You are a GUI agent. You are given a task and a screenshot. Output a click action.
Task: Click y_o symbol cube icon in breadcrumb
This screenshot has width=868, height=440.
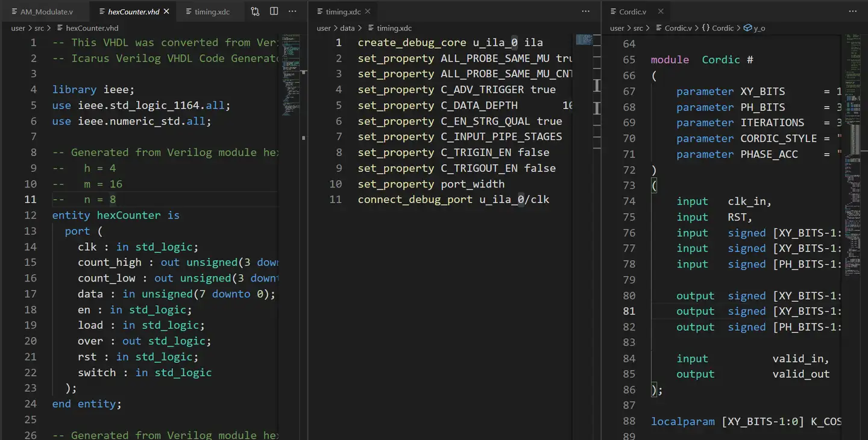[x=747, y=28]
